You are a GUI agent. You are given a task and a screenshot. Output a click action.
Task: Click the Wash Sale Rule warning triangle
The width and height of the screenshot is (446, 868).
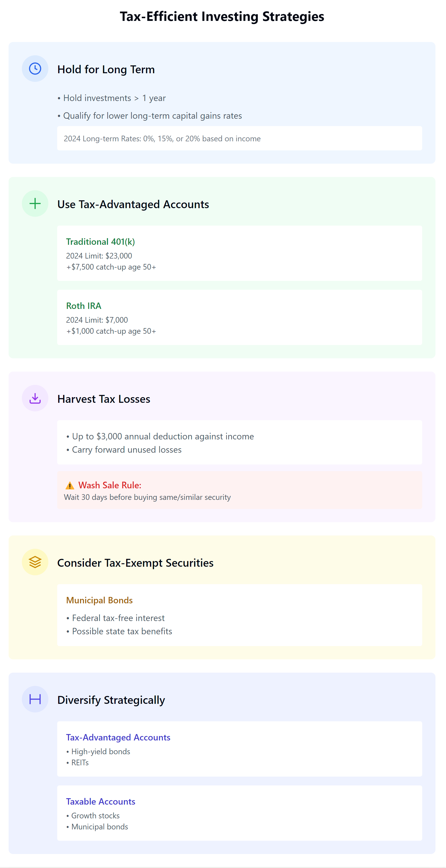click(70, 486)
